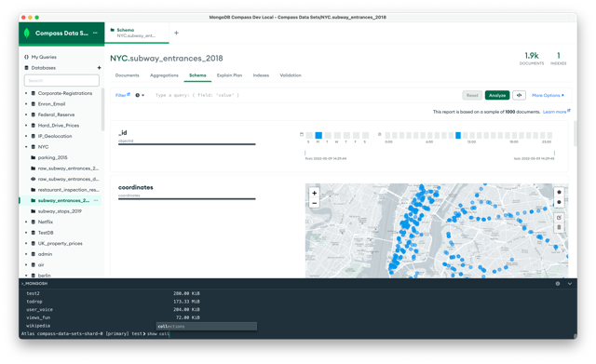
Task: Click the My Queries sidebar item
Action: pos(44,57)
